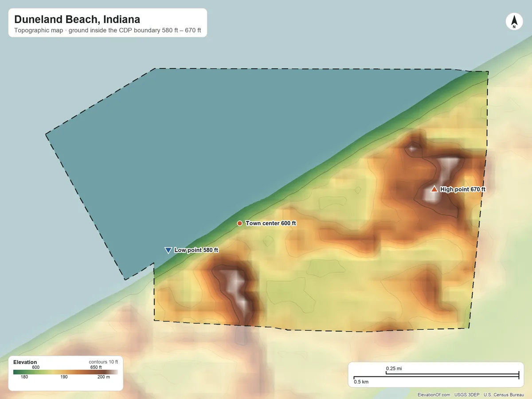Click the High point orange triangle marker

(434, 189)
